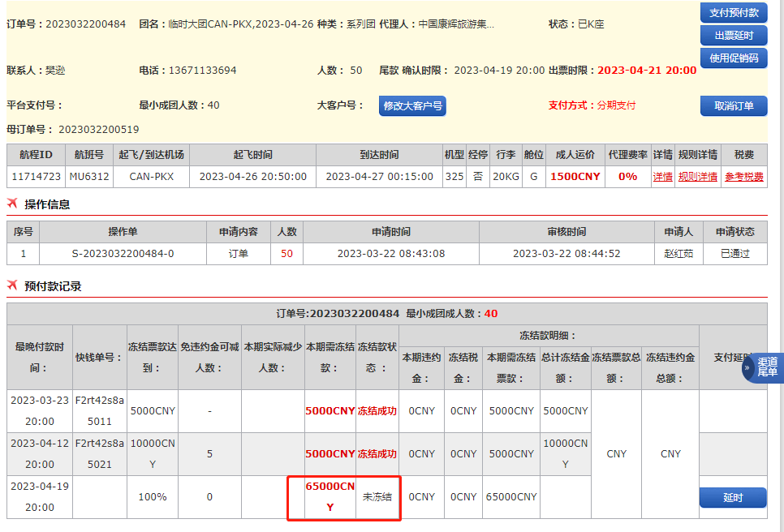The image size is (784, 532).
Task: Apply a promo code via 使用促销码
Action: click(x=734, y=58)
